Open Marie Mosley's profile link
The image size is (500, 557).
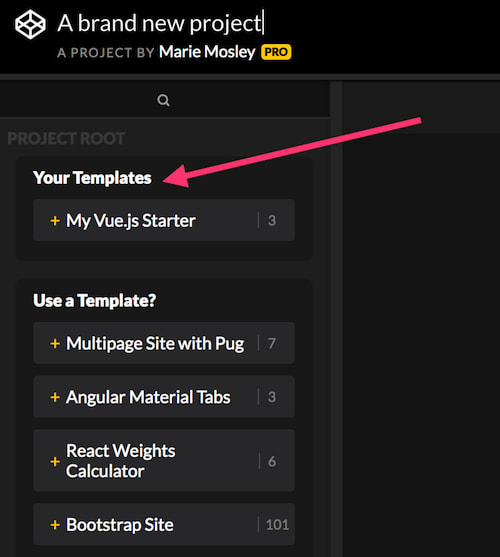click(207, 52)
